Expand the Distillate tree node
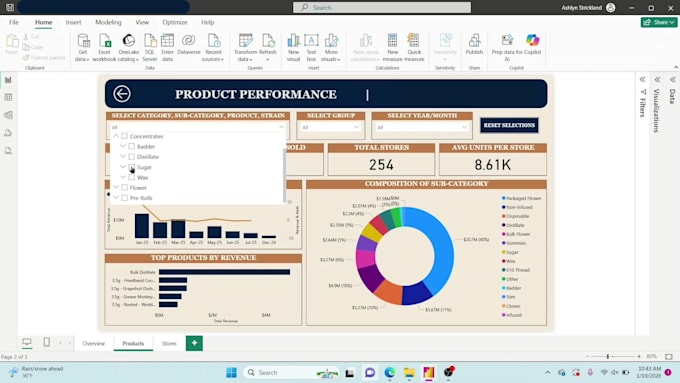The image size is (680, 383). (123, 156)
